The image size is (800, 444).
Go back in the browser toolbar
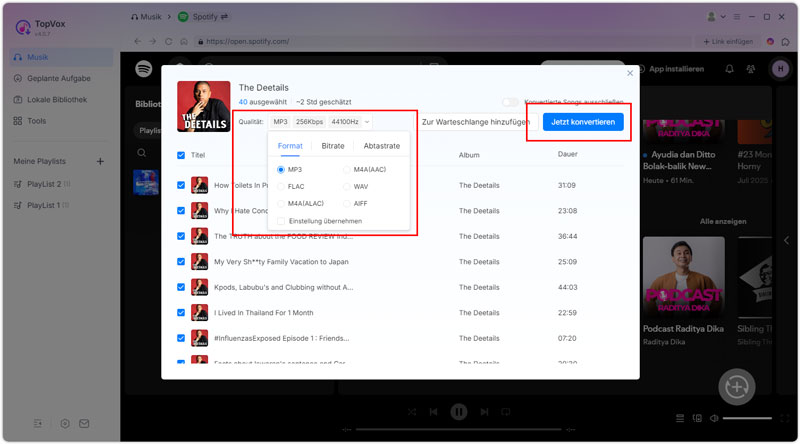coord(137,41)
